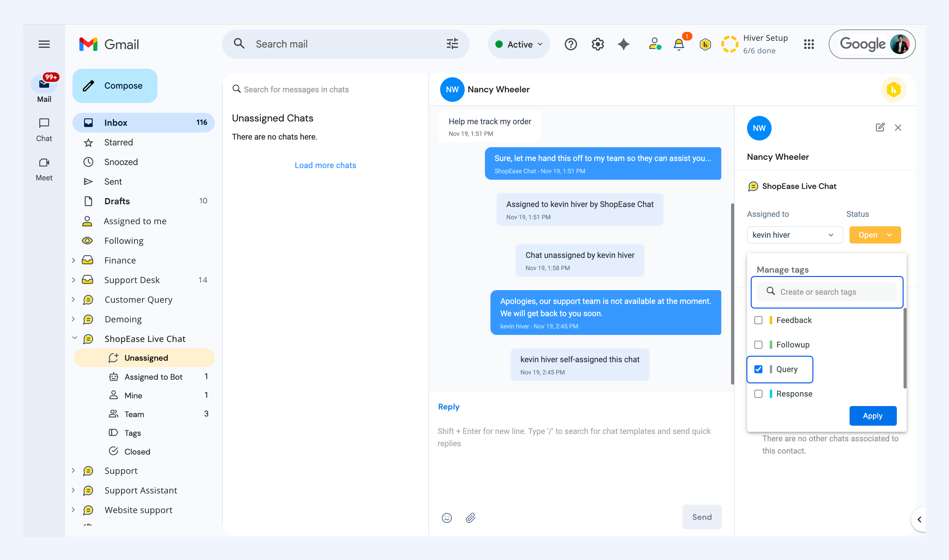Expand the Support Desk folder
This screenshot has width=949, height=560.
[x=74, y=280]
